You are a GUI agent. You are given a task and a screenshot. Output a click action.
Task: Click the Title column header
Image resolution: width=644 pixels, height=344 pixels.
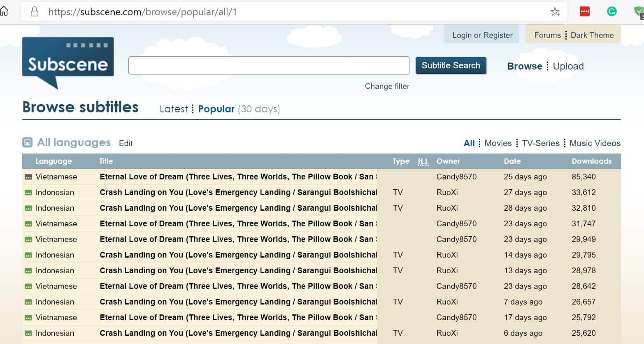(x=106, y=161)
